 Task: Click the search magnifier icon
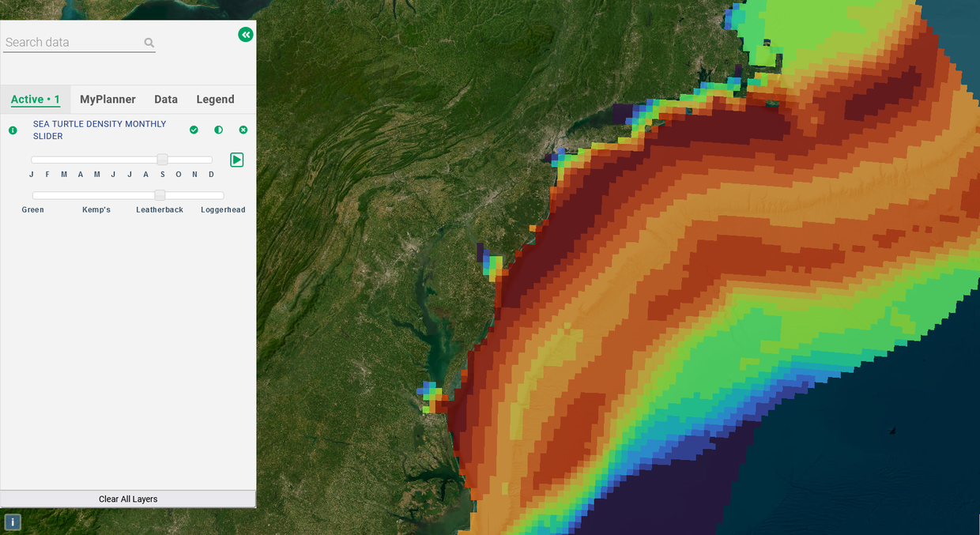[149, 43]
